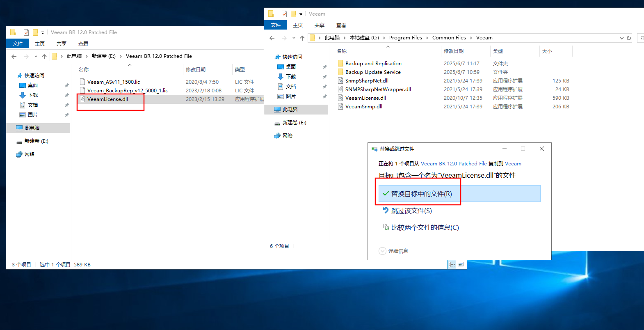
Task: Select 此电脑 in Veeam window sidebar
Action: (296, 110)
